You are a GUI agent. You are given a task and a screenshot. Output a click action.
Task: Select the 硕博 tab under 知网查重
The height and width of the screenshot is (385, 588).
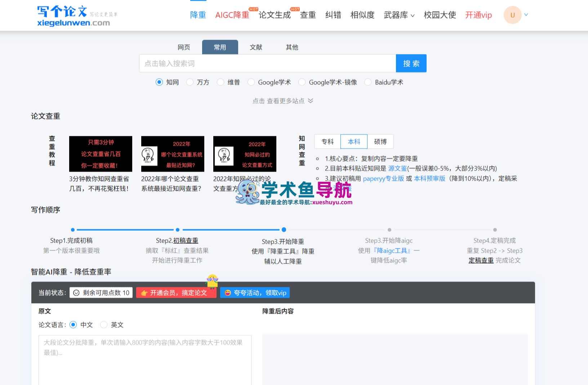pos(380,142)
